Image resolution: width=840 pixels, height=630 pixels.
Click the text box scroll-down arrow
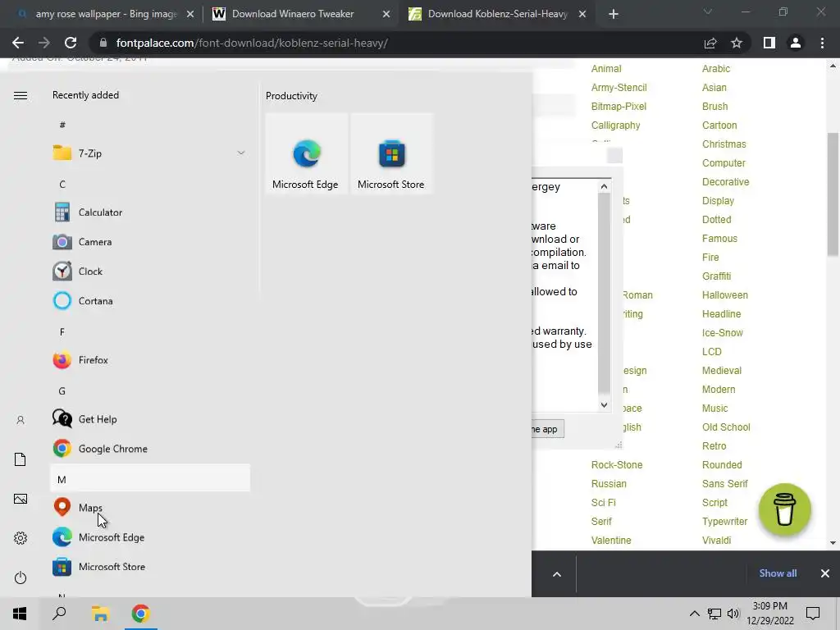tap(605, 404)
